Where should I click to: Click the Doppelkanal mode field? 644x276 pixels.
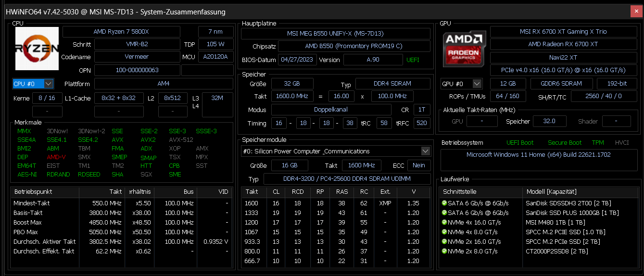coord(330,110)
